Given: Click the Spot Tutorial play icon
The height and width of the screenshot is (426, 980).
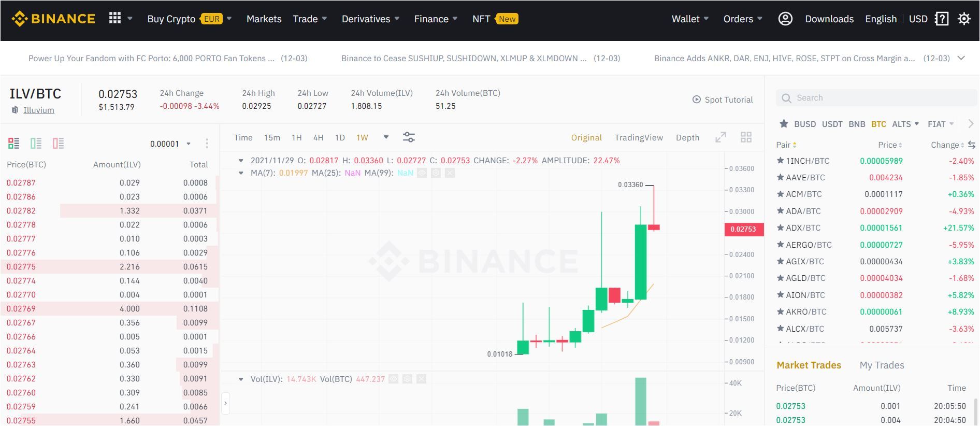Looking at the screenshot, I should pyautogui.click(x=697, y=100).
